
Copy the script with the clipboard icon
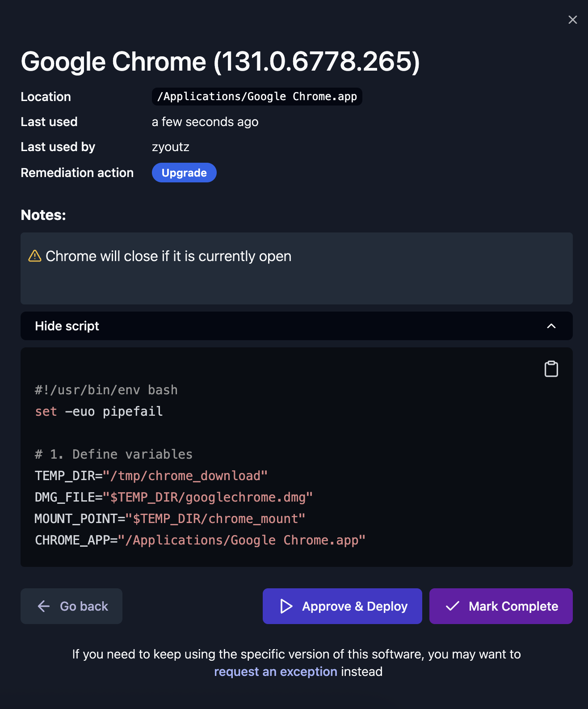[x=551, y=369]
